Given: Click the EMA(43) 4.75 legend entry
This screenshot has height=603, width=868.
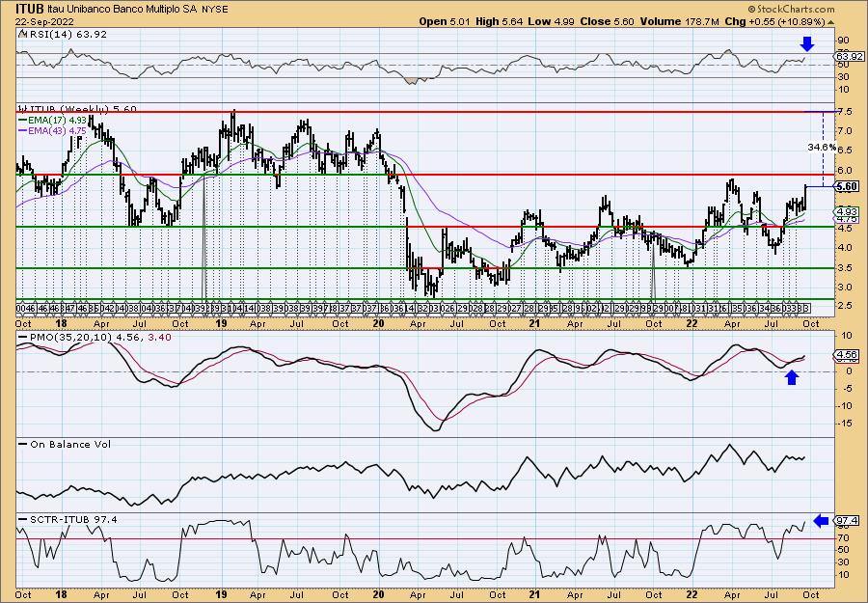Looking at the screenshot, I should (53, 130).
